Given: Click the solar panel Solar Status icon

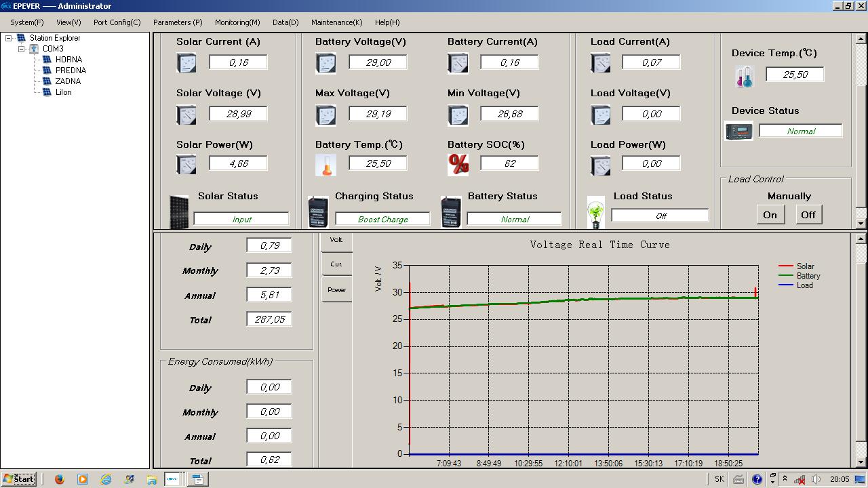Looking at the screenshot, I should (x=179, y=212).
